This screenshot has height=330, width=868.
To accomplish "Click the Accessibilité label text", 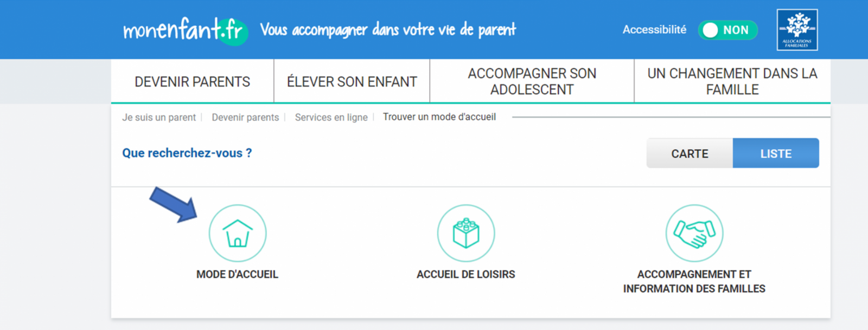I will click(654, 30).
